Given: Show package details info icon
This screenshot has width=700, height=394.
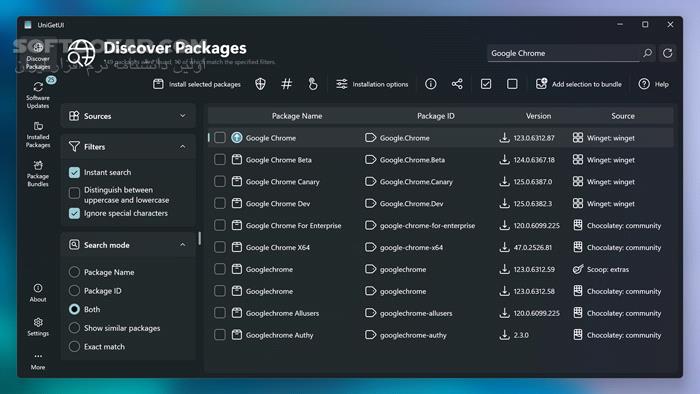Looking at the screenshot, I should [430, 84].
